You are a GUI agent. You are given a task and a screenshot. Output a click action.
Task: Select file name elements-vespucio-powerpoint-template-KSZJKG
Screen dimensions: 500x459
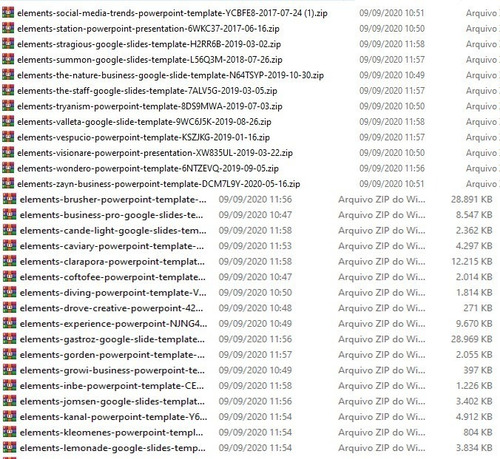click(144, 137)
